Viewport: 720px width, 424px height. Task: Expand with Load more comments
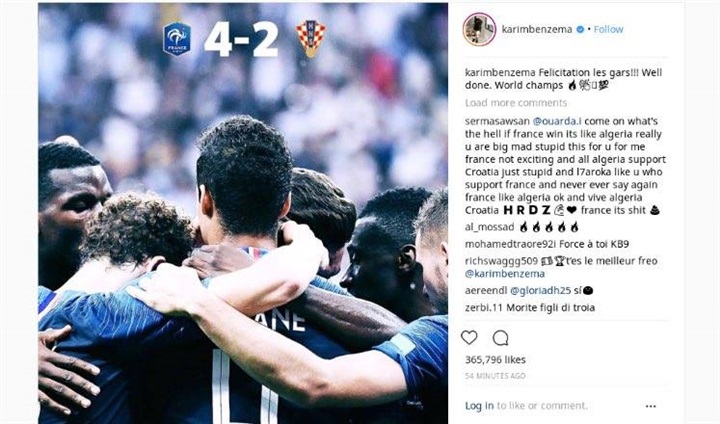pyautogui.click(x=516, y=102)
